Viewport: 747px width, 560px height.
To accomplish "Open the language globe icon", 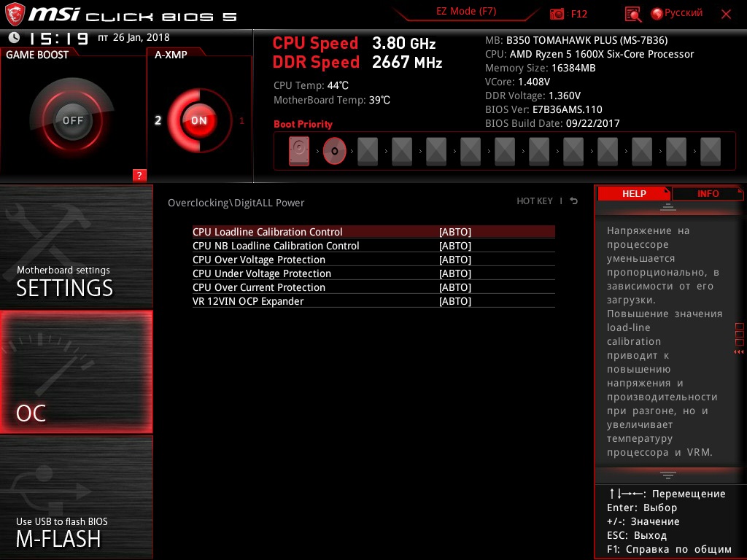I will tap(657, 14).
